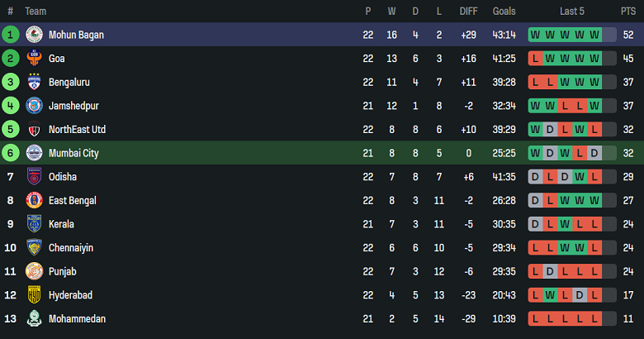Click the Mohammedan club crest
The width and height of the screenshot is (644, 339).
click(x=34, y=318)
